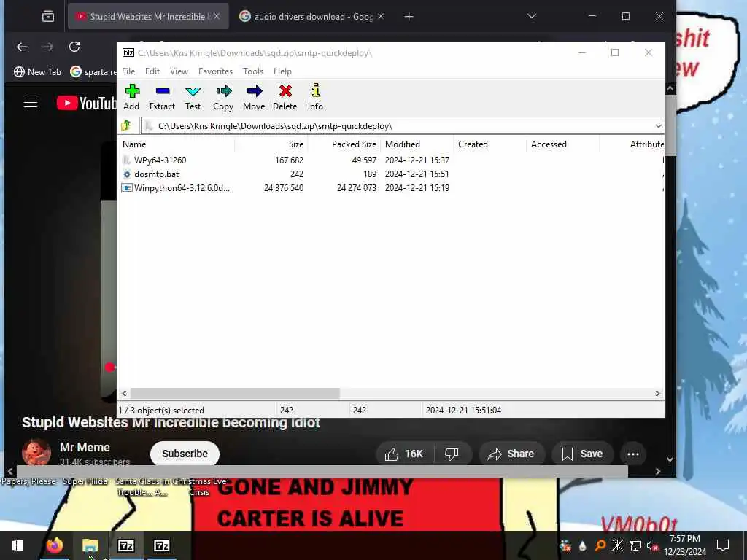
Task: Open the YouTube hamburger guide menu
Action: click(31, 103)
